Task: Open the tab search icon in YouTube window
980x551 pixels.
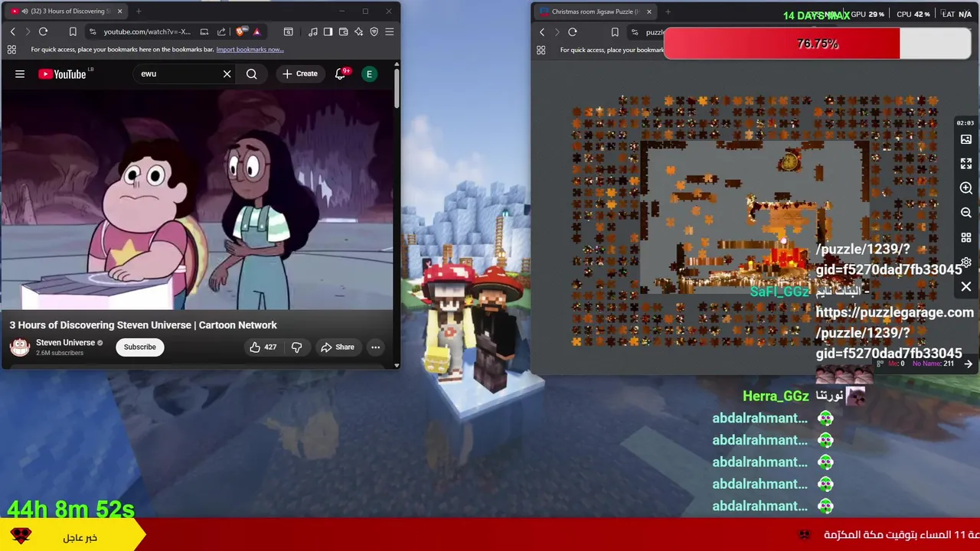Action: [x=288, y=31]
